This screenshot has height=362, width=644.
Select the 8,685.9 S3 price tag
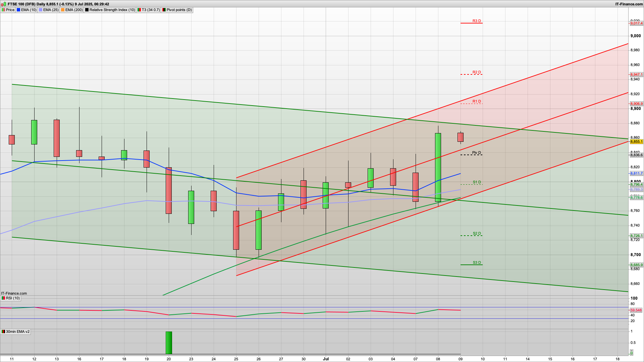636,265
